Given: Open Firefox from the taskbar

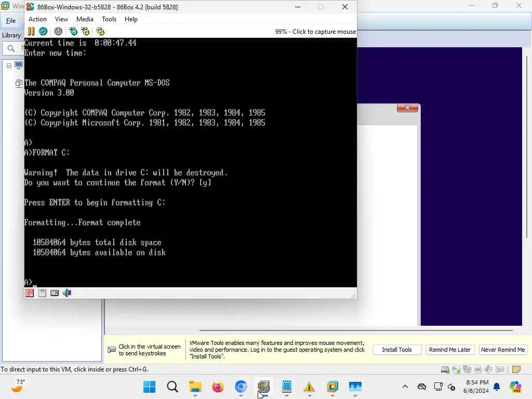Looking at the screenshot, I should click(x=218, y=387).
